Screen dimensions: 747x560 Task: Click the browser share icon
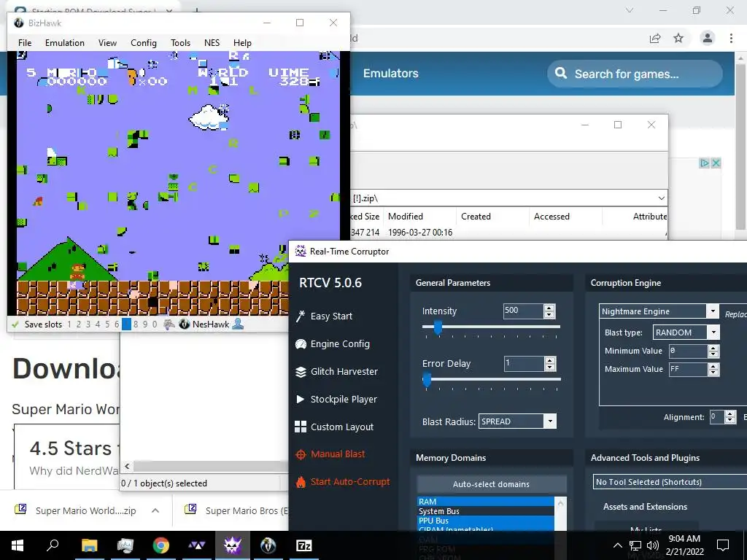655,38
